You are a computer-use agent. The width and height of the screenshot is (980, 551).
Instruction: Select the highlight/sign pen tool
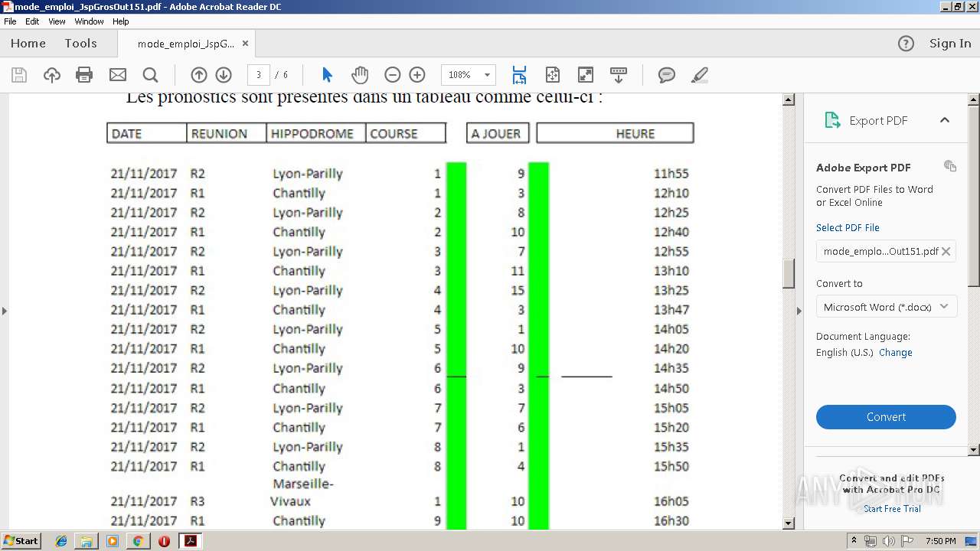click(x=699, y=75)
